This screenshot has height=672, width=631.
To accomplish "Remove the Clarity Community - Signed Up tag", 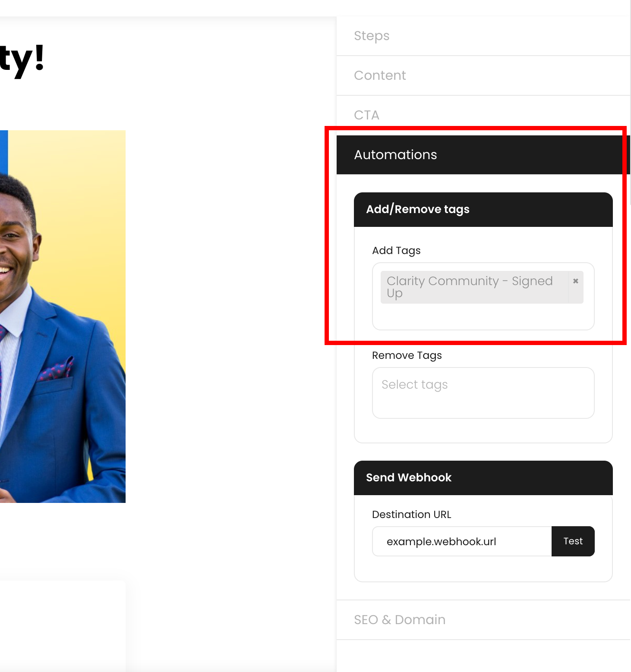I will [576, 281].
